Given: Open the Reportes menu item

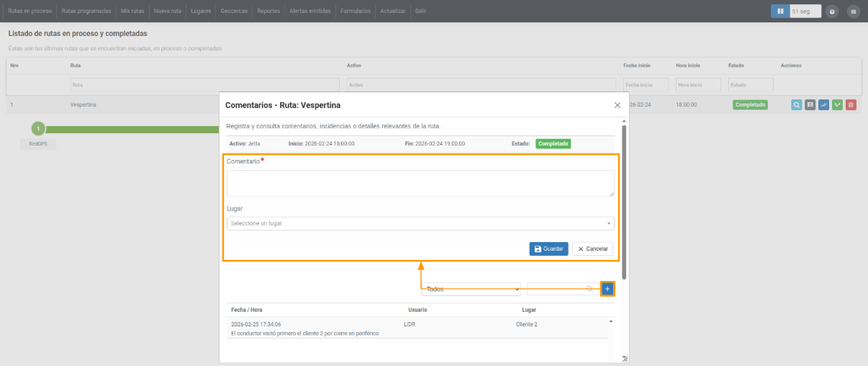Looking at the screenshot, I should 268,11.
